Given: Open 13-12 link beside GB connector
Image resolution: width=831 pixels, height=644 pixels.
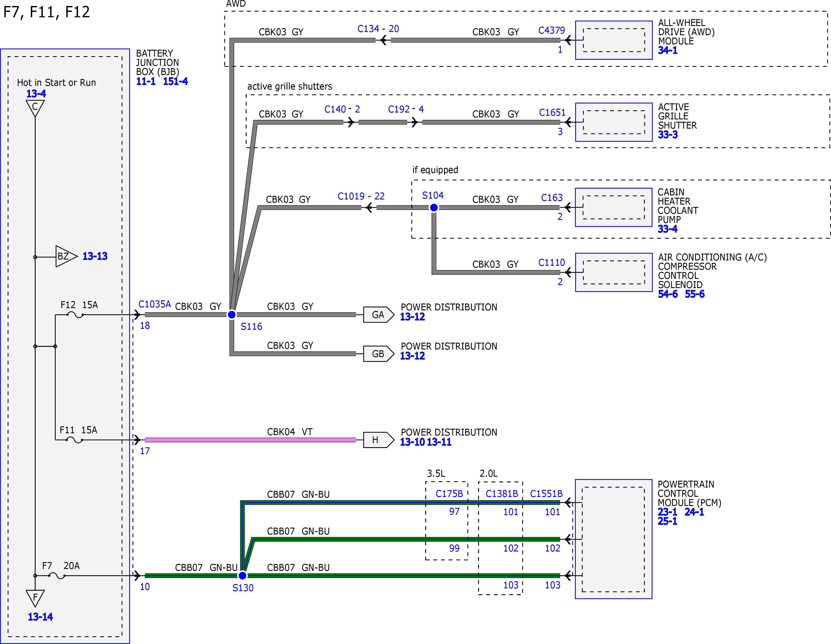Looking at the screenshot, I should click(412, 356).
